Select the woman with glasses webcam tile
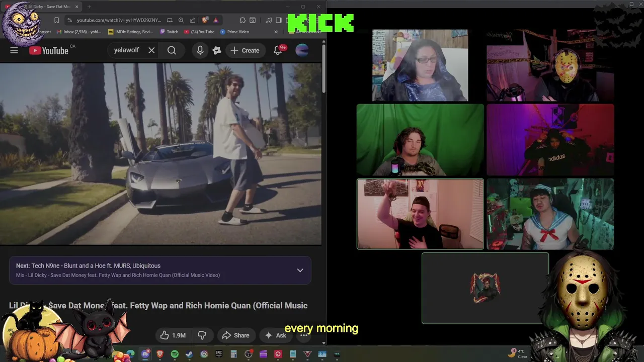Screen dimensions: 644x362 (x=420, y=65)
